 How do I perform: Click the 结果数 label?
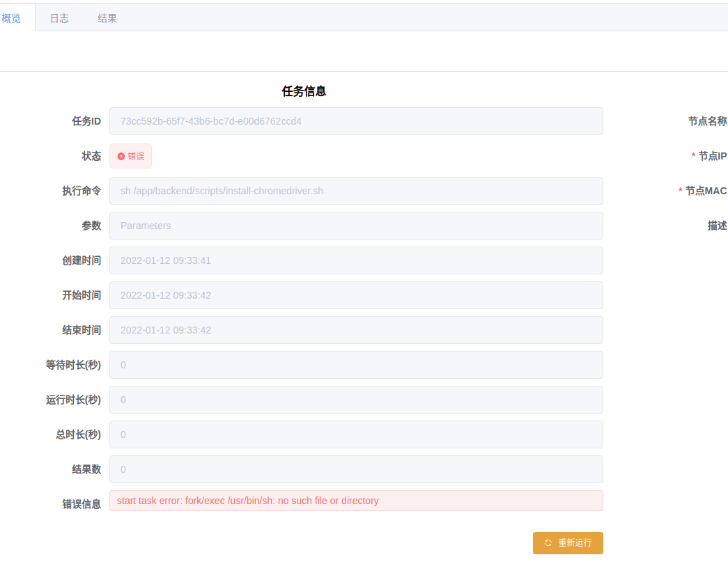(x=86, y=469)
